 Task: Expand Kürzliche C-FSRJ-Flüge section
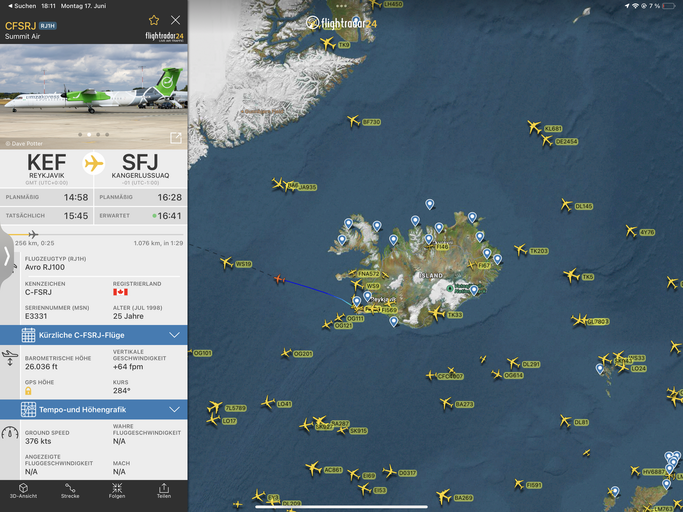94,335
